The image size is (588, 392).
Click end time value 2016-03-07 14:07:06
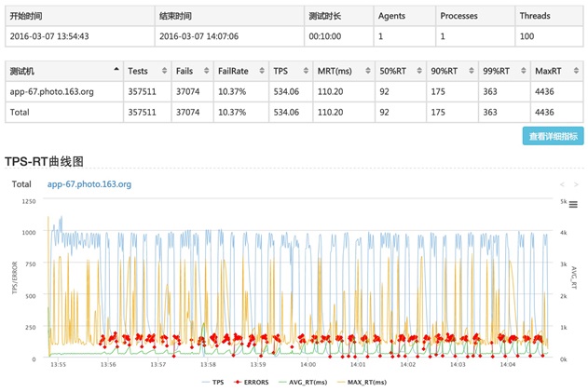point(199,36)
